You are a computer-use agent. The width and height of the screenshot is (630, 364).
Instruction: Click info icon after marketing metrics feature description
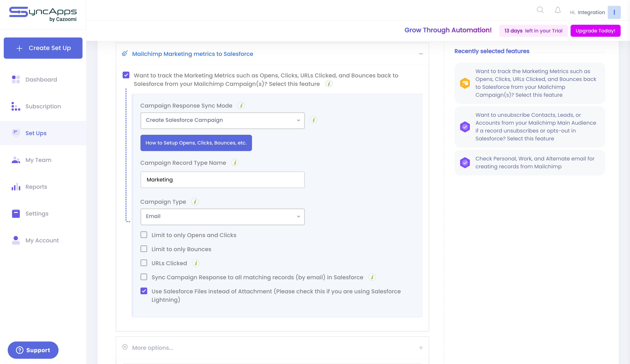click(329, 84)
